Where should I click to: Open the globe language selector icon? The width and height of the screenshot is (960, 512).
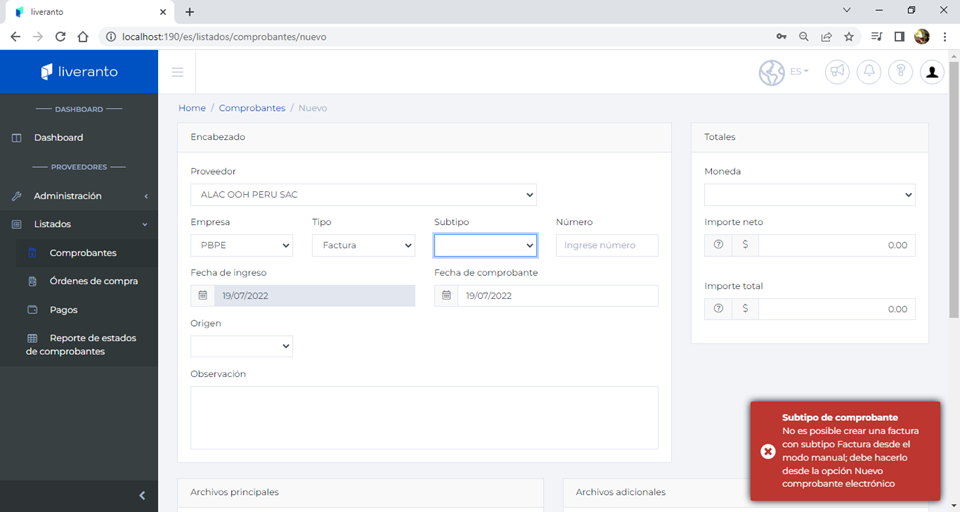coord(771,72)
